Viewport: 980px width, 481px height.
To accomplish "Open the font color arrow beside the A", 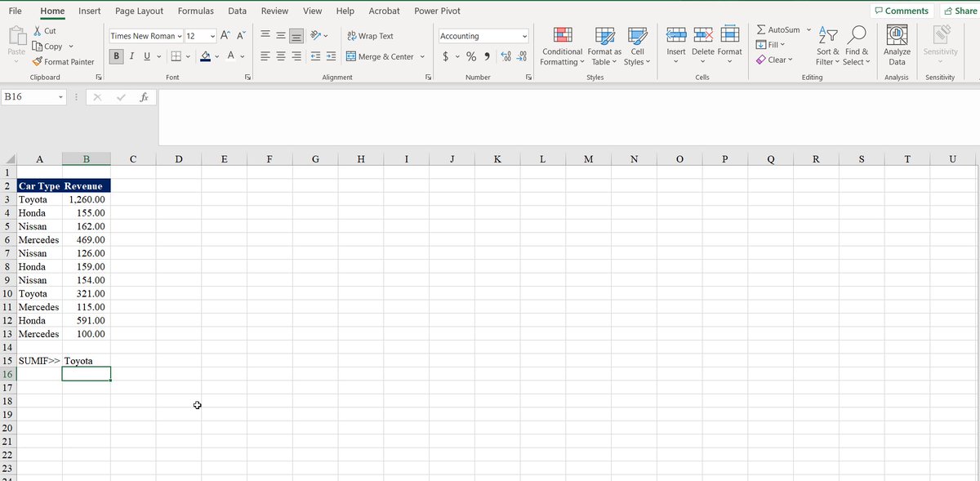I will click(243, 56).
